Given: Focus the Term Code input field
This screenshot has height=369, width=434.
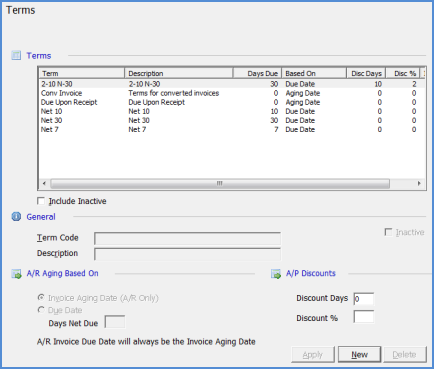Looking at the screenshot, I should [x=187, y=238].
